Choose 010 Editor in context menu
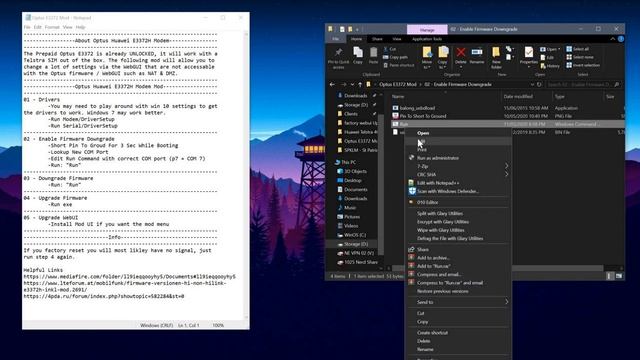This screenshot has width=640, height=360. pyautogui.click(x=427, y=202)
